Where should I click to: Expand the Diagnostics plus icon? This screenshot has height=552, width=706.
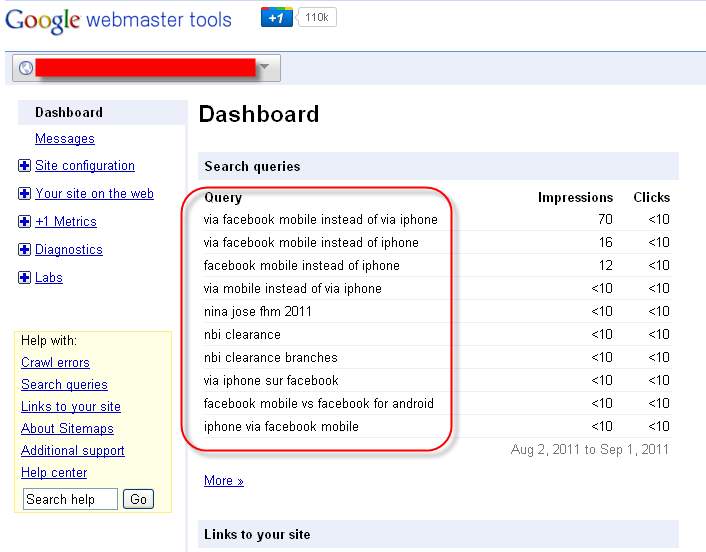[24, 249]
